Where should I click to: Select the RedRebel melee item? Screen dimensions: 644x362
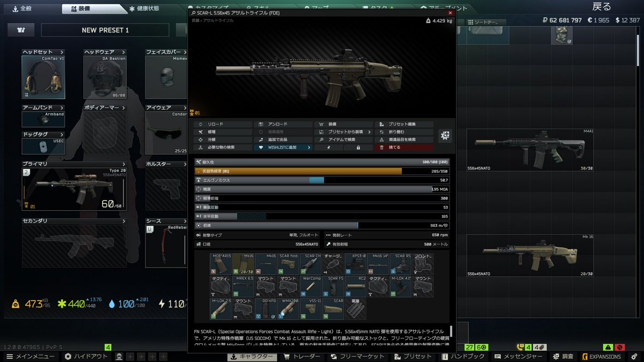167,246
